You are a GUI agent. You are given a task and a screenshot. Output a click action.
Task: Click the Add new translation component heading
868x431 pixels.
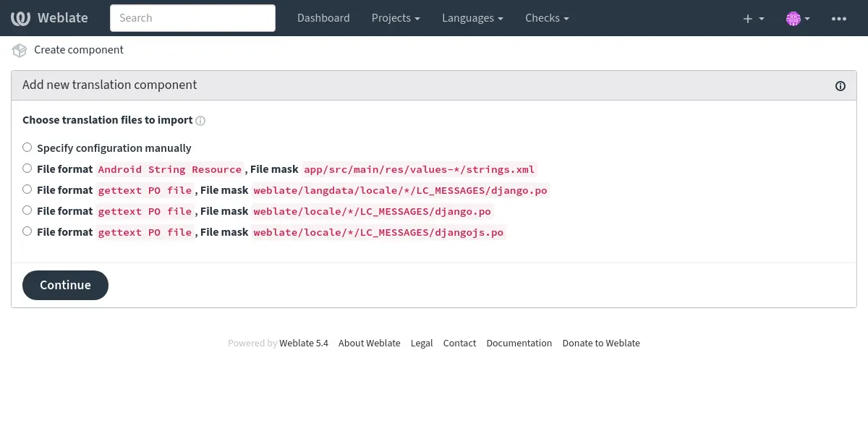pos(110,85)
